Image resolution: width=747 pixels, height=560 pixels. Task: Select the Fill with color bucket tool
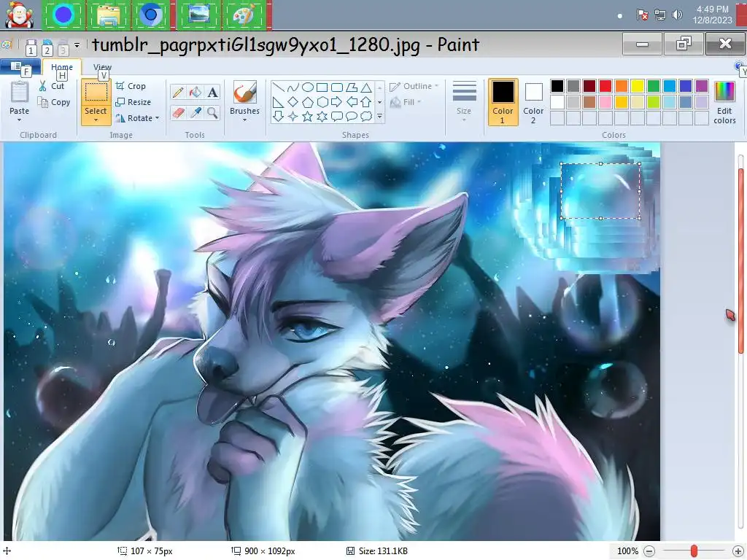click(196, 92)
